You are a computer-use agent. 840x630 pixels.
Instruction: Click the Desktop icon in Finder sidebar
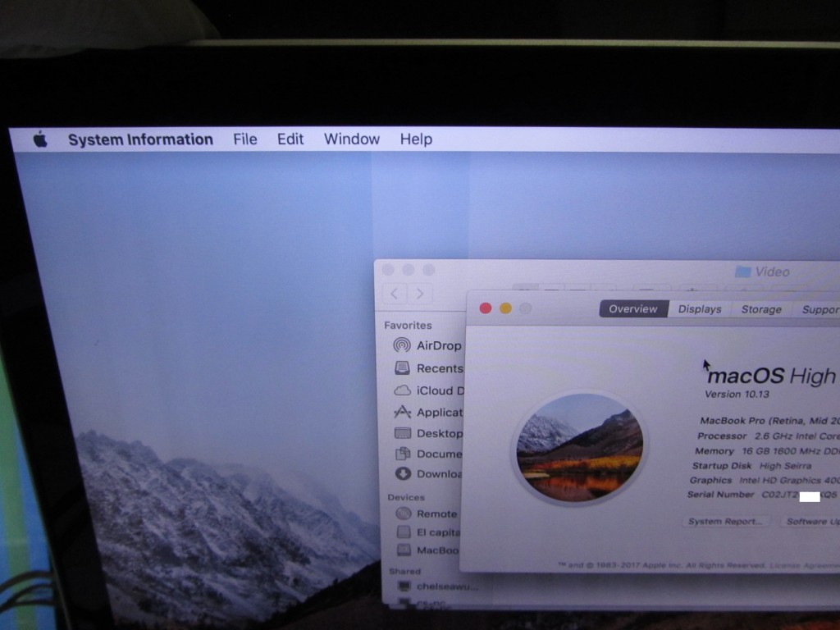402,433
